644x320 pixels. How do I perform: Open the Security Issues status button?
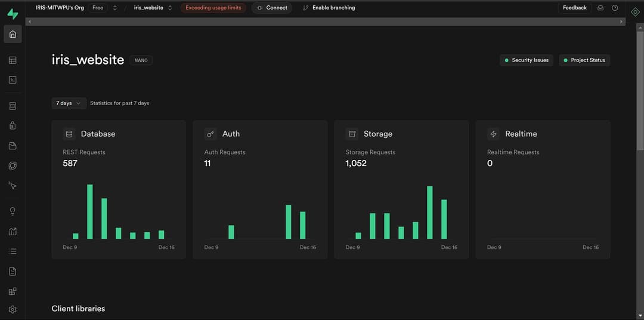click(527, 60)
